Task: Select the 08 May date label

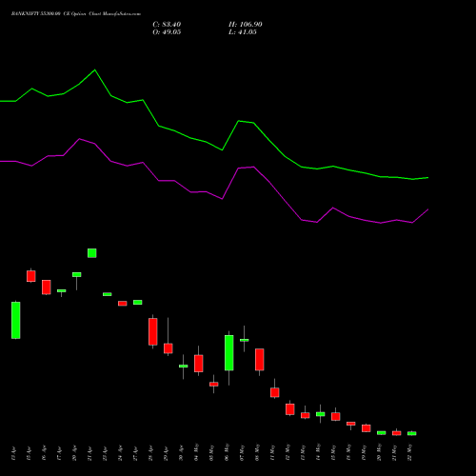Action: tap(257, 452)
